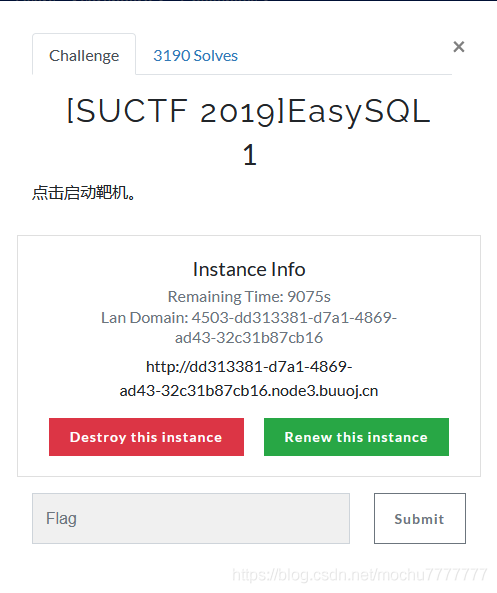Click the [SUCTF 2019]EasySQL 1 title

249,132
